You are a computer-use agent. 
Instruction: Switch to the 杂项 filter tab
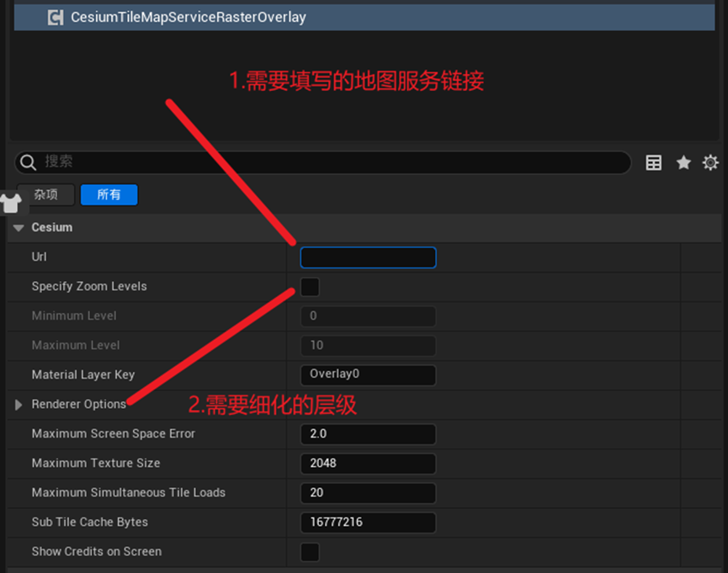click(x=46, y=194)
